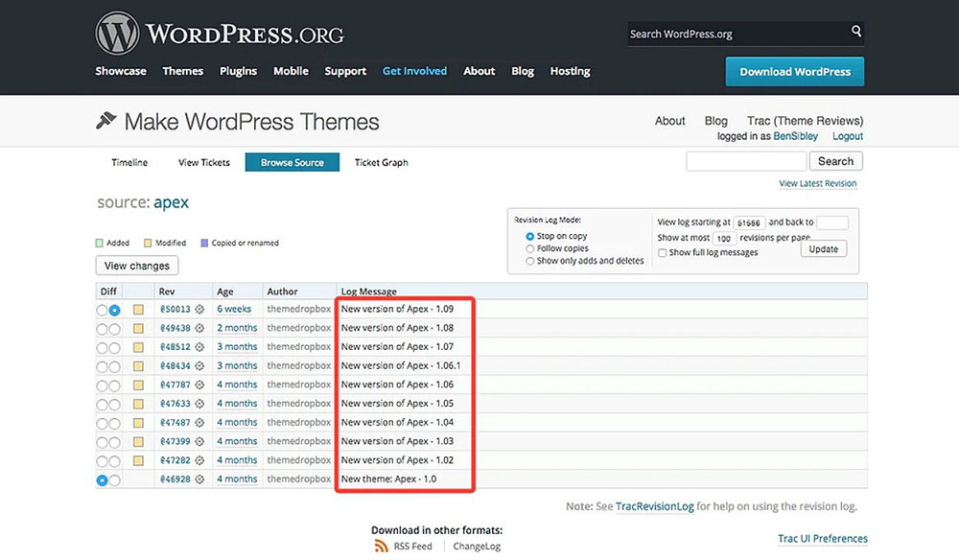
Task: Click log message New version of Apex - 1.06.1
Action: 401,365
